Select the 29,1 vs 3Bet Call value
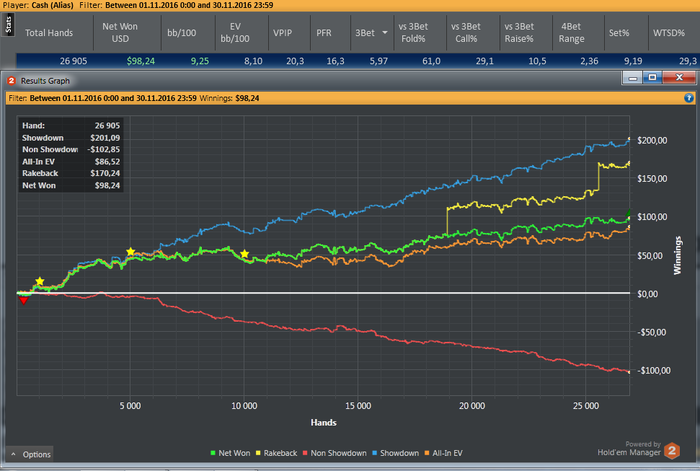Viewport: 700px width, 471px height. click(484, 61)
